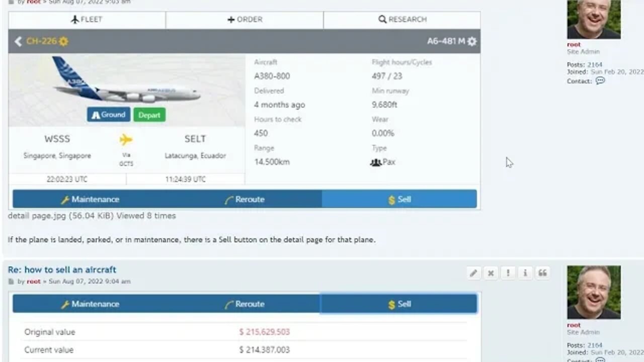This screenshot has height=362, width=644.
Task: Open gear settings next to CH-226
Action: (x=63, y=41)
